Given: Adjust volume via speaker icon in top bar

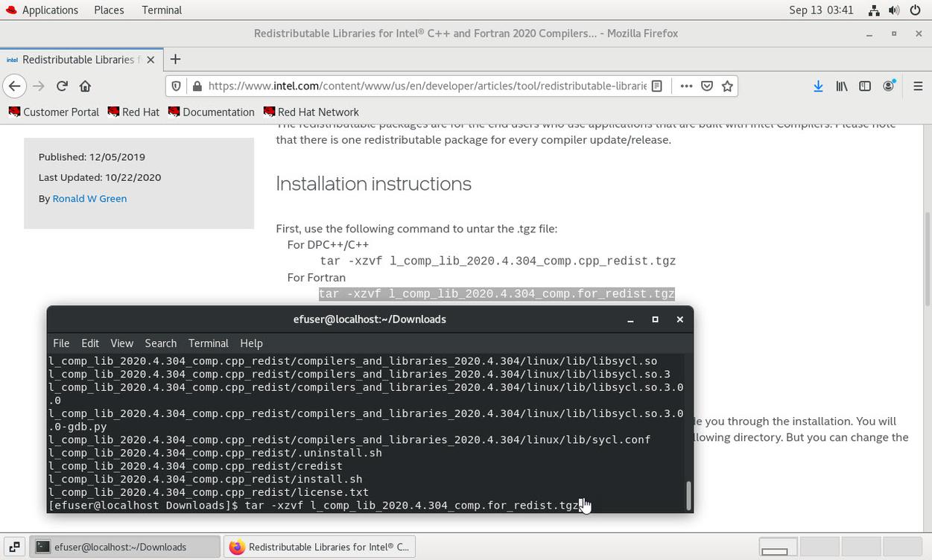Looking at the screenshot, I should tap(894, 10).
